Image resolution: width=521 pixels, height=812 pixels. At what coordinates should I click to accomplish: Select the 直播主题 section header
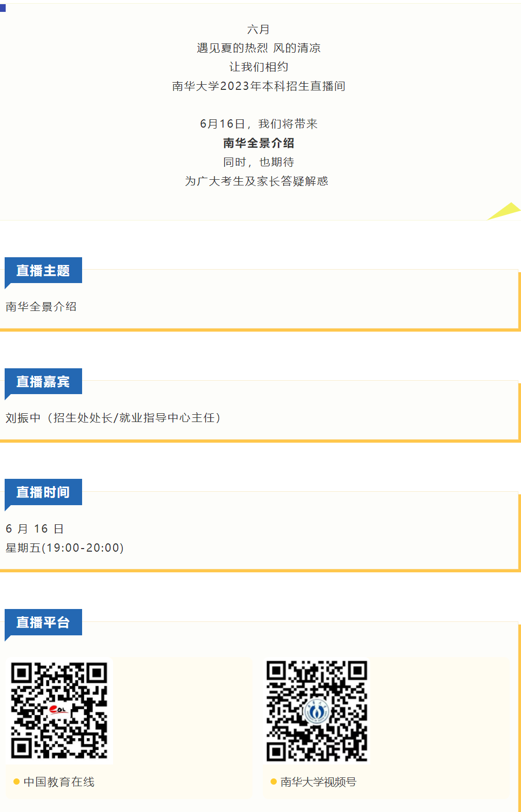tap(43, 271)
